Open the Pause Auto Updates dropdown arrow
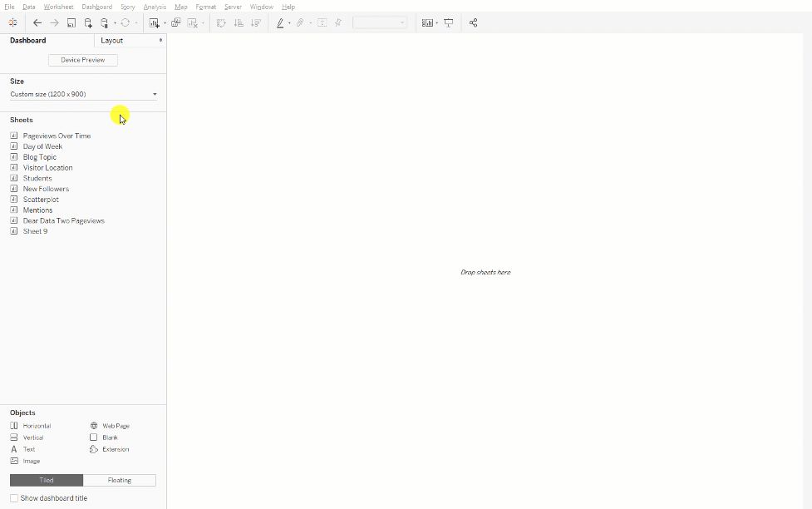 click(115, 23)
